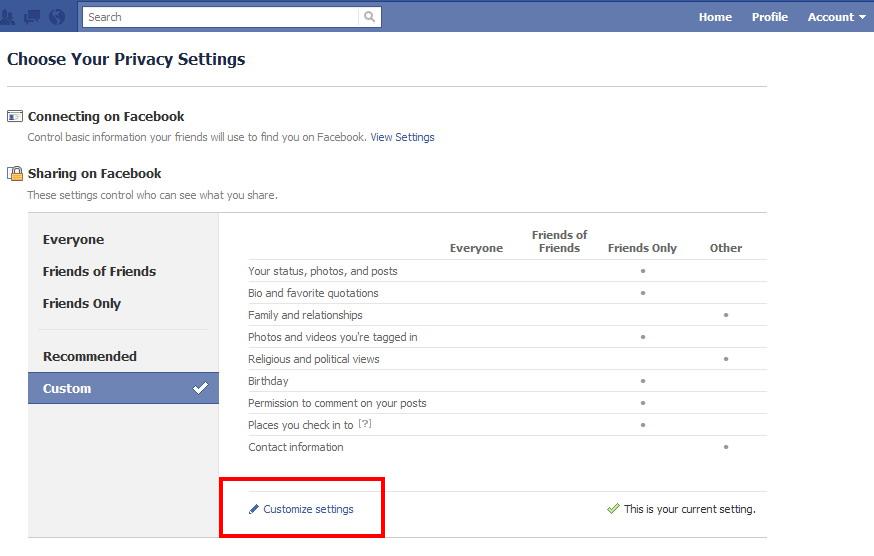Open the messages icon in top bar
The width and height of the screenshot is (874, 556).
[32, 17]
